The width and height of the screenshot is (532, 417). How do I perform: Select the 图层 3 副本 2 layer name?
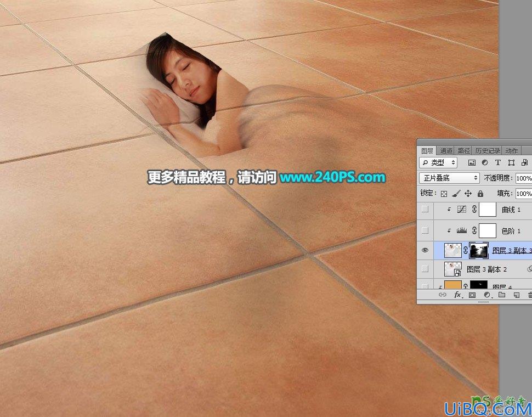(486, 269)
